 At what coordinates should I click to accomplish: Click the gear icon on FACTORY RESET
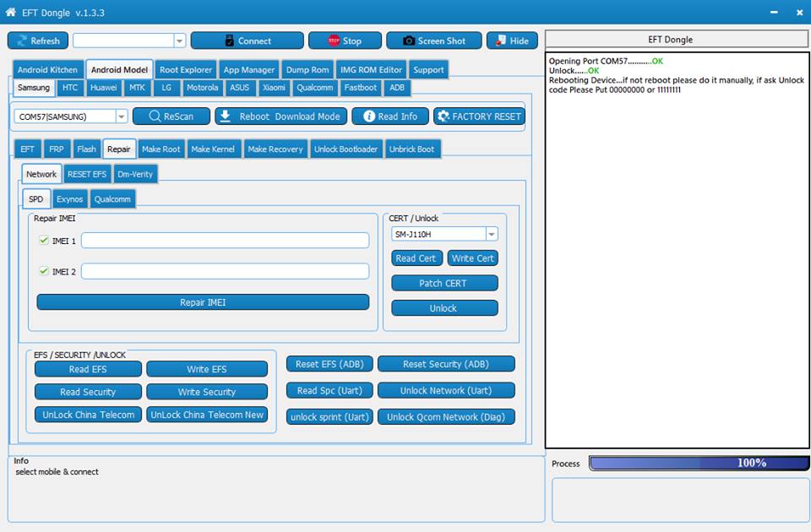click(444, 117)
